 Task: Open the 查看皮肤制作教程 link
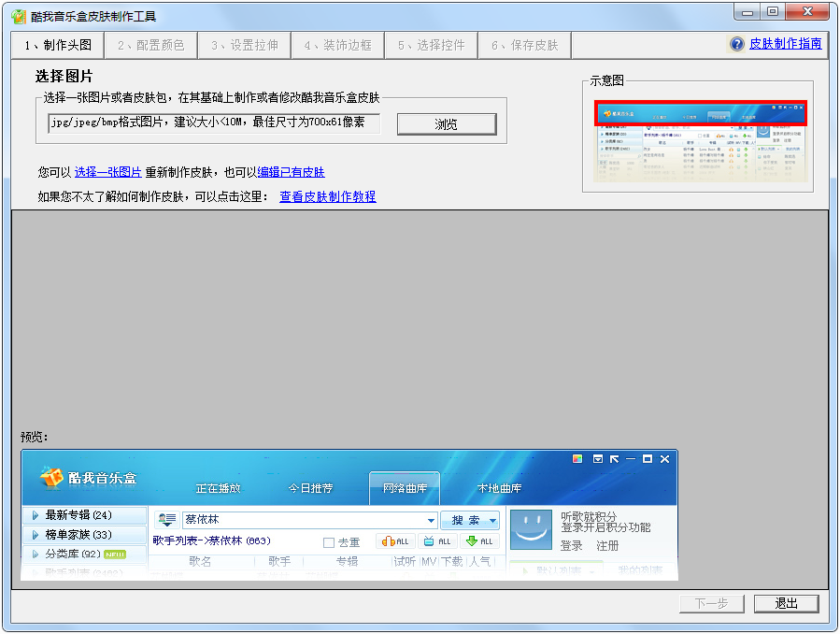tap(328, 196)
